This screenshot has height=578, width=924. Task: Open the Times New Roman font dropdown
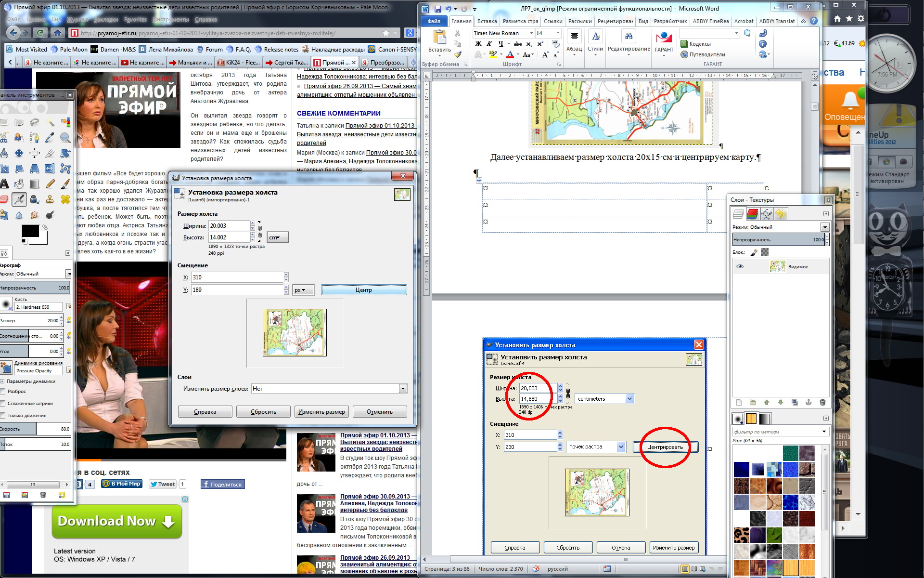point(531,33)
